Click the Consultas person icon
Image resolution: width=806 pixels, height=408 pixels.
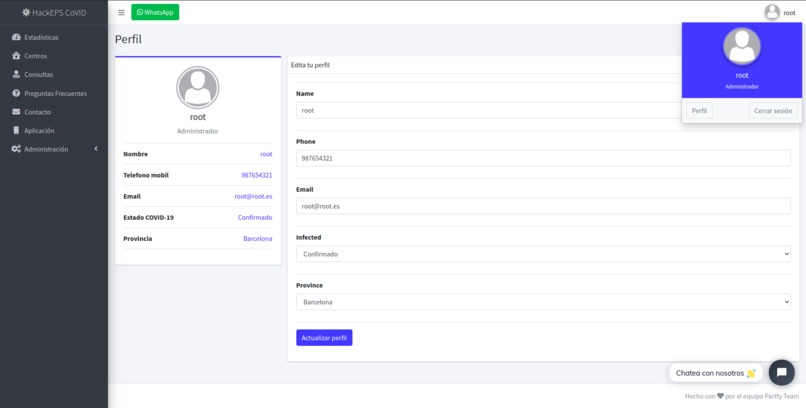[x=16, y=75]
